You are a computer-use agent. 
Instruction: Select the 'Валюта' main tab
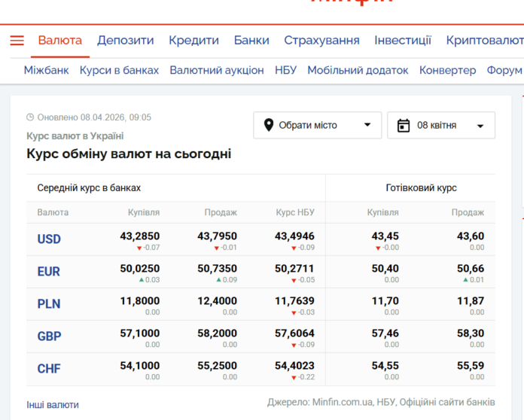(60, 41)
